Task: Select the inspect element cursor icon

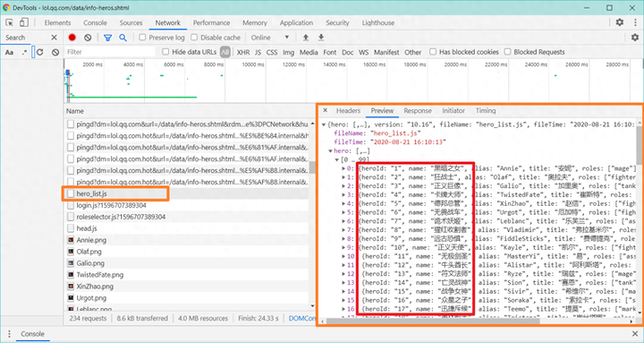Action: (x=9, y=22)
